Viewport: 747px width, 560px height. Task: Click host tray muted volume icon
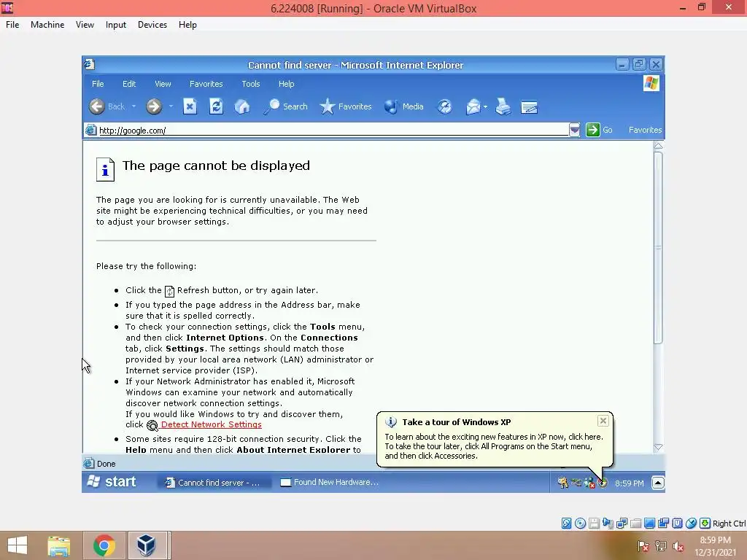pos(678,546)
